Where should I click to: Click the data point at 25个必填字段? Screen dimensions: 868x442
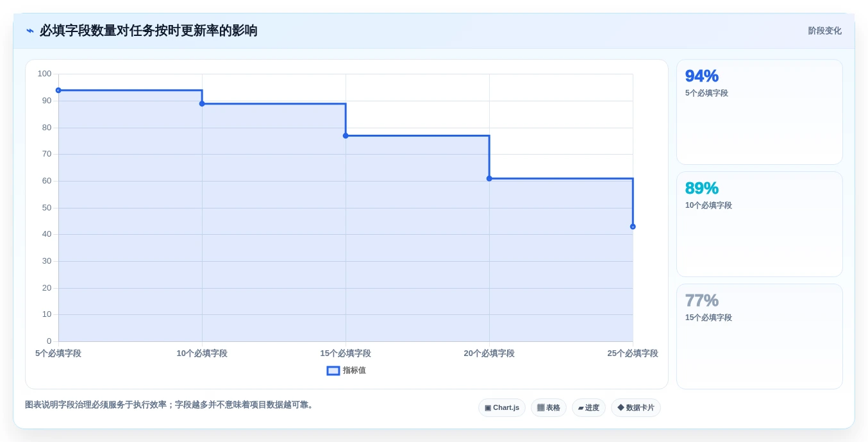click(633, 226)
